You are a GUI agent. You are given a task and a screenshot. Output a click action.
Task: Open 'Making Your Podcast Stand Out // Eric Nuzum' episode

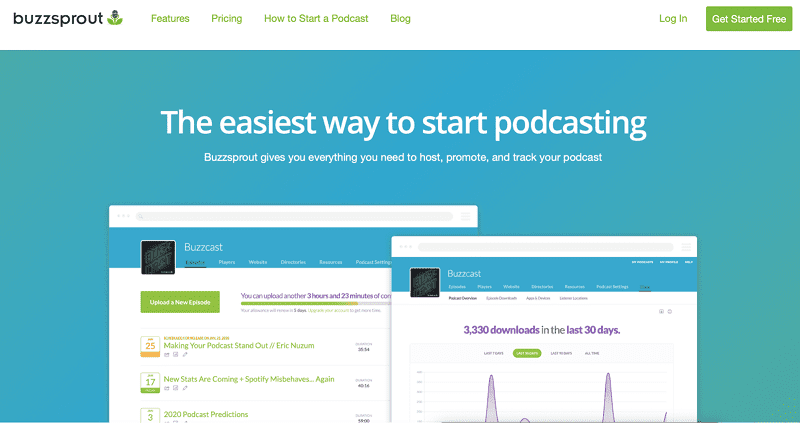coord(239,345)
